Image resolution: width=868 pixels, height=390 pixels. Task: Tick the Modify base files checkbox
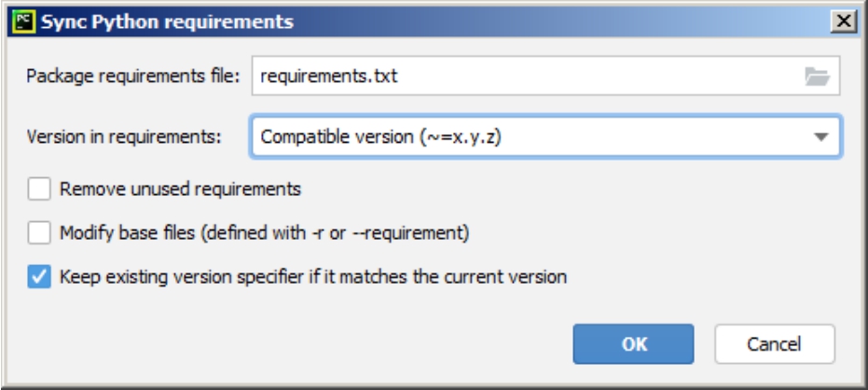[39, 232]
